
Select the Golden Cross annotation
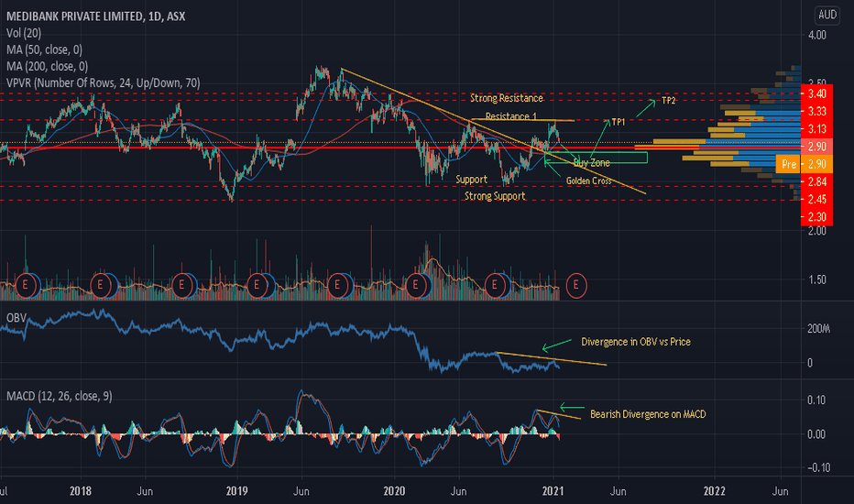click(589, 181)
